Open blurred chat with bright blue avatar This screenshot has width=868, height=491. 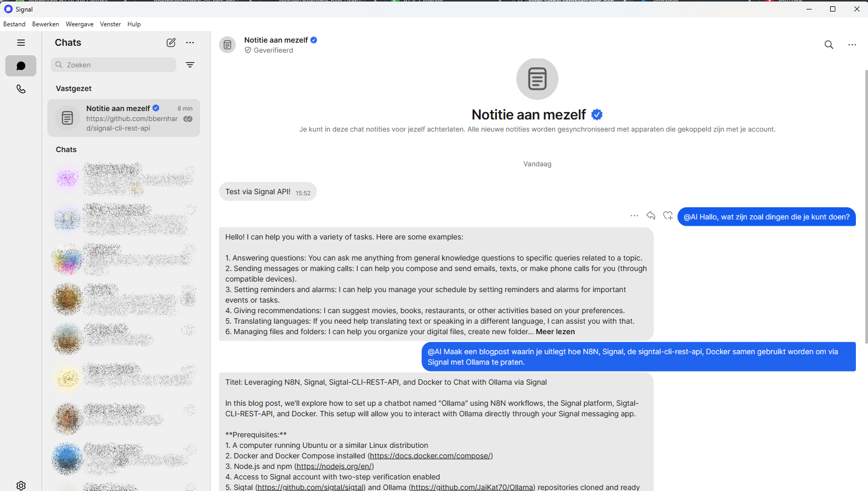tap(124, 458)
